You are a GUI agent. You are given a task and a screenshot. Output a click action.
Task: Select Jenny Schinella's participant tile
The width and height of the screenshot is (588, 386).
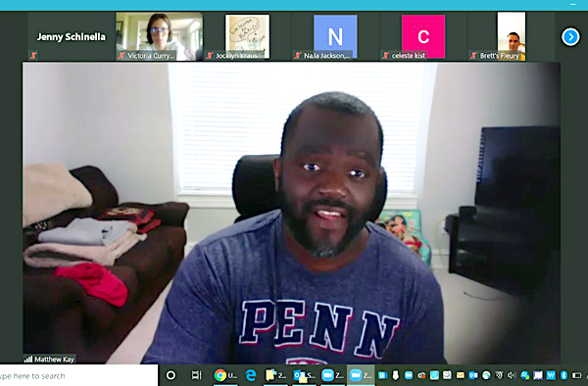click(x=72, y=36)
